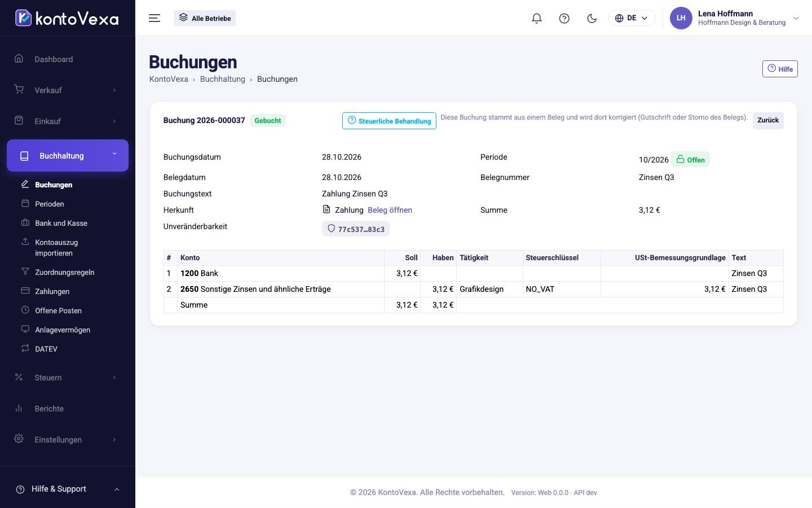
Task: Click the Offene Posten clock icon
Action: (x=25, y=310)
